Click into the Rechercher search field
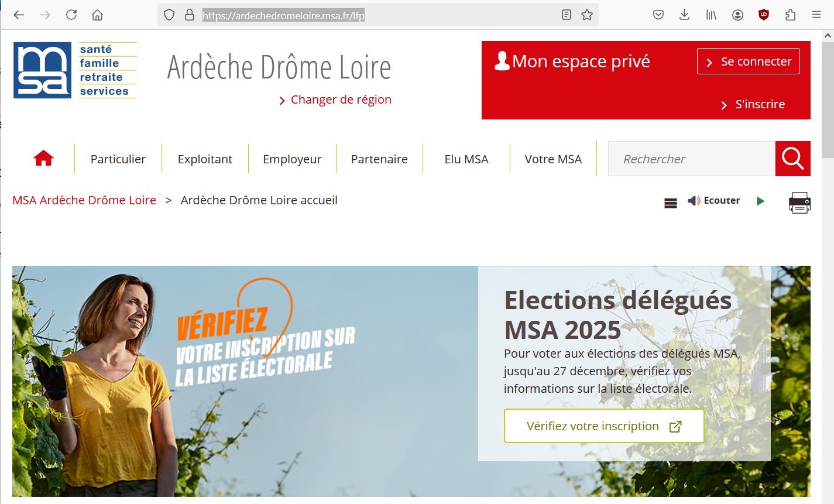 692,159
